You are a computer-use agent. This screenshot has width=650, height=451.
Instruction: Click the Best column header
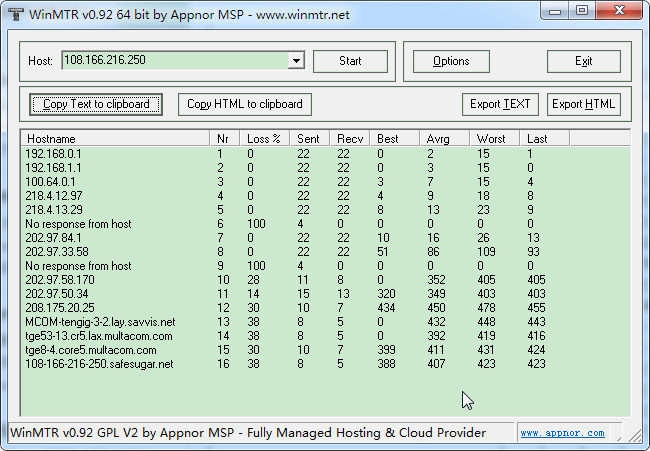click(x=395, y=138)
